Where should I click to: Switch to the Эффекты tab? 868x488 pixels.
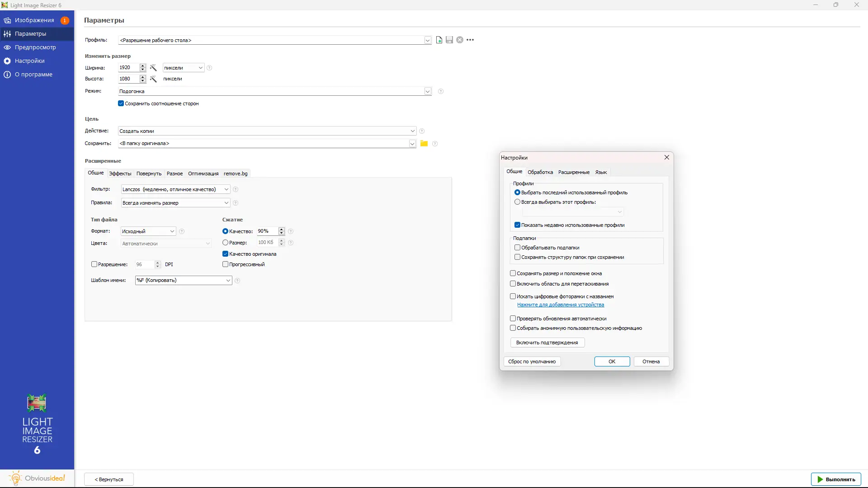click(120, 174)
